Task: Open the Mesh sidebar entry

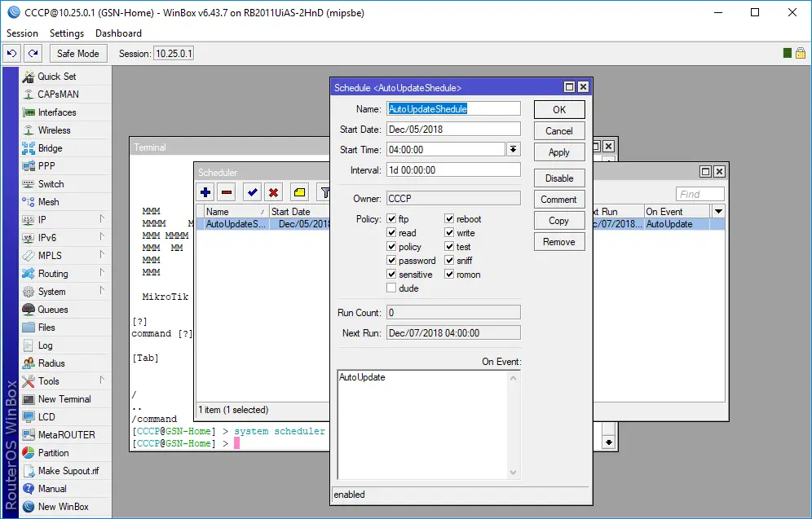Action: 65,202
